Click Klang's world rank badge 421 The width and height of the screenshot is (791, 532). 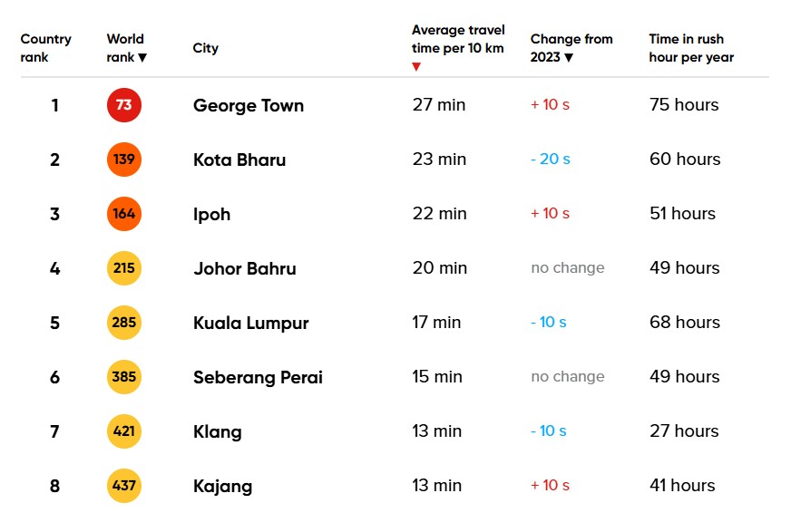(x=124, y=431)
